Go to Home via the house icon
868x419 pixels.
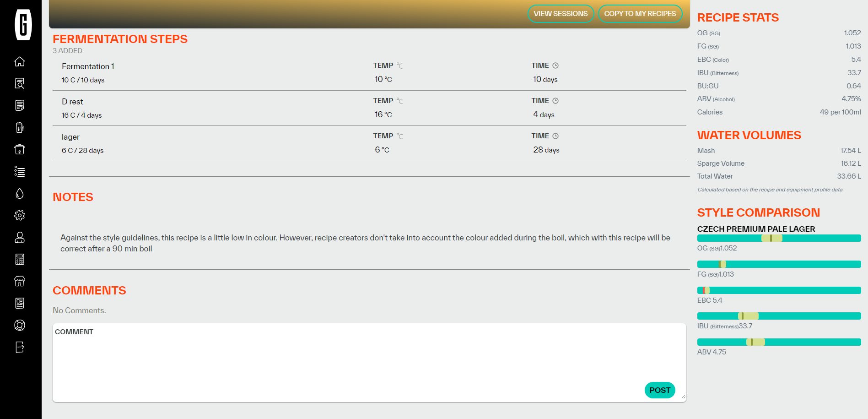[x=20, y=61]
